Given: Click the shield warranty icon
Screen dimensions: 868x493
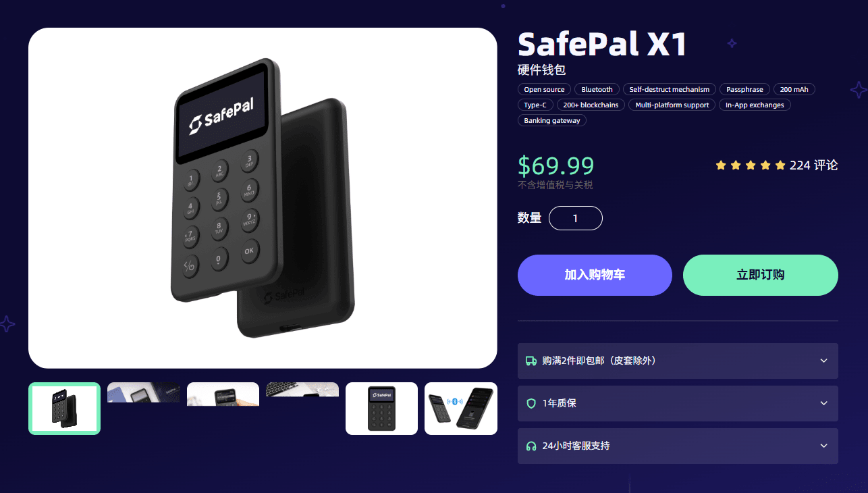Looking at the screenshot, I should [531, 403].
